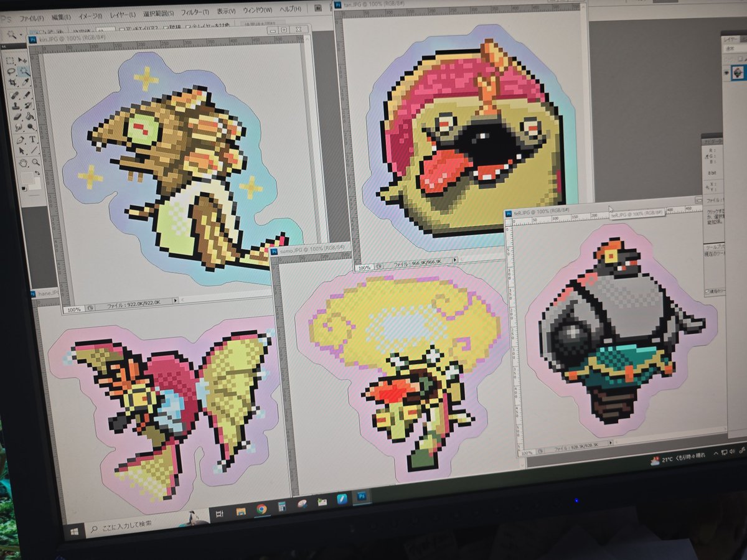The image size is (747, 560).
Task: Select the Blur tool
Action: [18, 126]
